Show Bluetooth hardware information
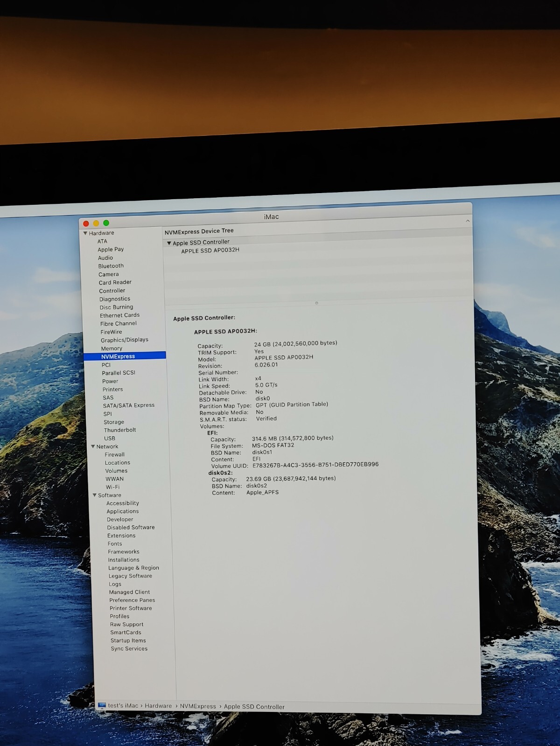The width and height of the screenshot is (560, 746). point(111,266)
